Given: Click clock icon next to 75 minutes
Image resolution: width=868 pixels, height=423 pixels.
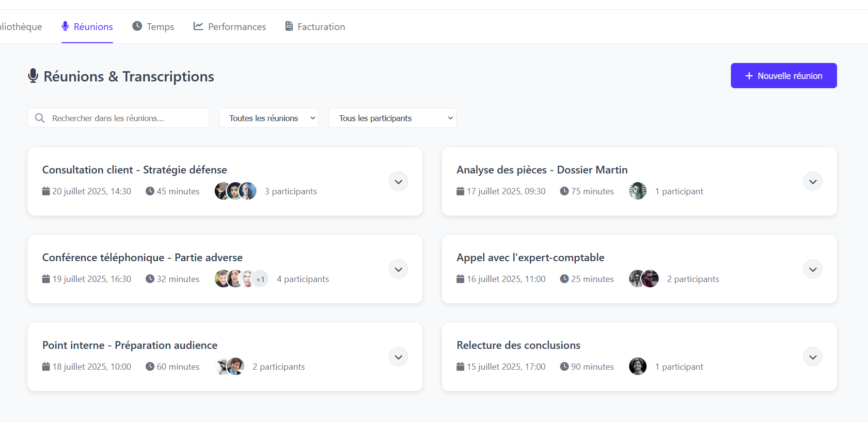Looking at the screenshot, I should pos(564,191).
